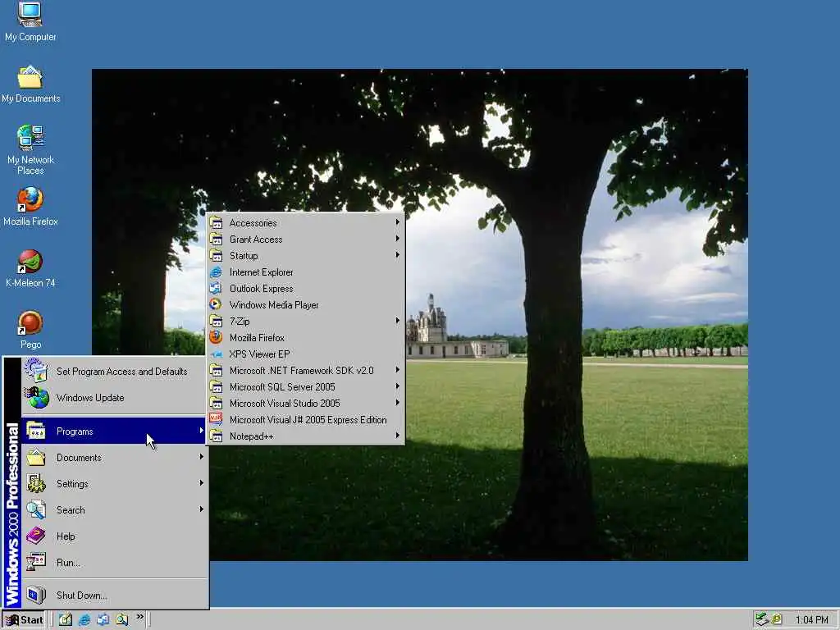Open the Run... dialog

click(x=113, y=563)
